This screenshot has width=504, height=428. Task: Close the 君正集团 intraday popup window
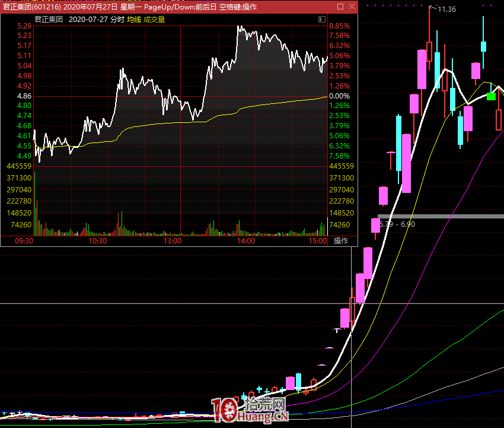click(x=352, y=7)
